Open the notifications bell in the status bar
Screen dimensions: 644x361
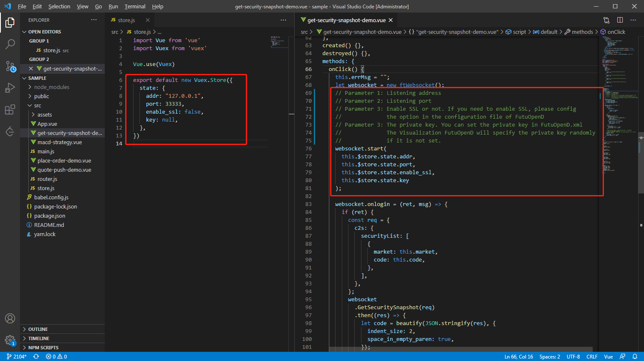635,357
